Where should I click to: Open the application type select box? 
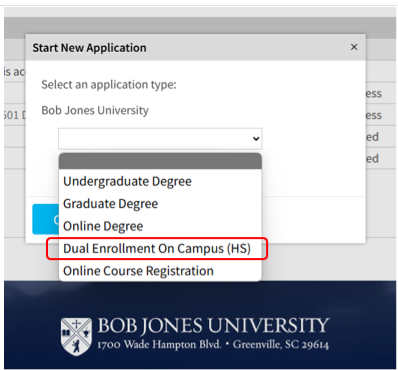(x=160, y=138)
